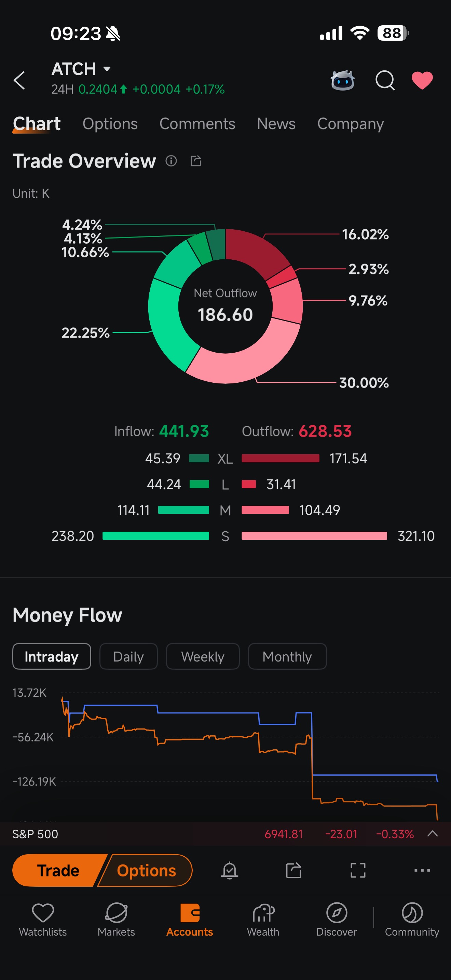The width and height of the screenshot is (451, 980).
Task: Open search with the magnifier icon
Action: pyautogui.click(x=385, y=80)
